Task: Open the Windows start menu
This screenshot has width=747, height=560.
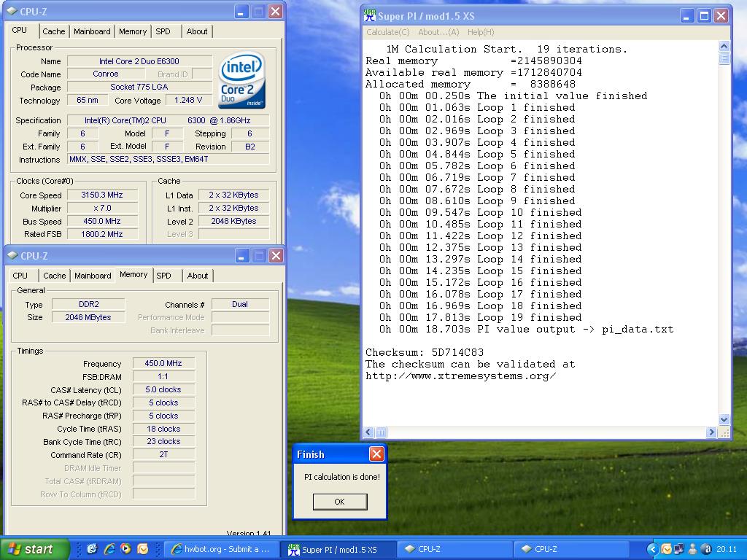Action: coord(35,549)
